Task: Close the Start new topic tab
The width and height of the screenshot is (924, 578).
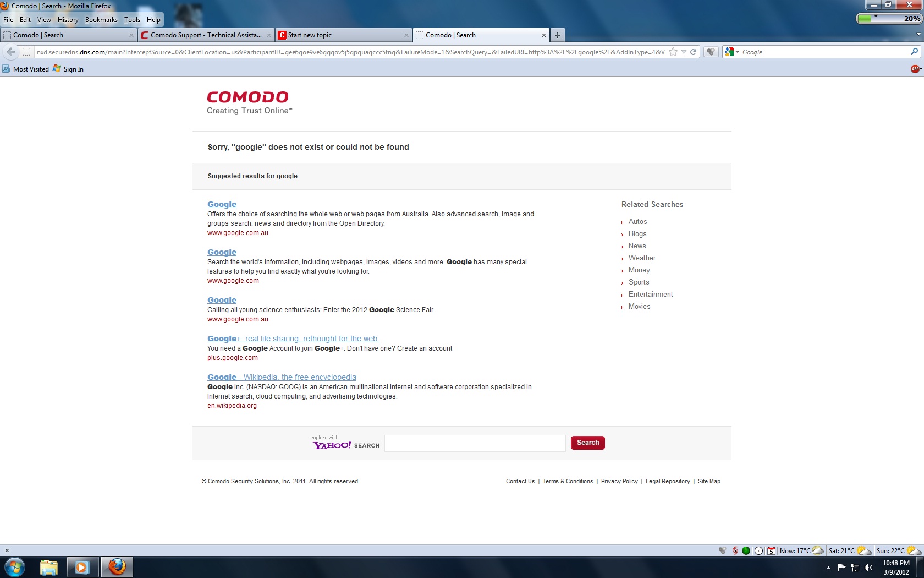Action: (x=406, y=35)
